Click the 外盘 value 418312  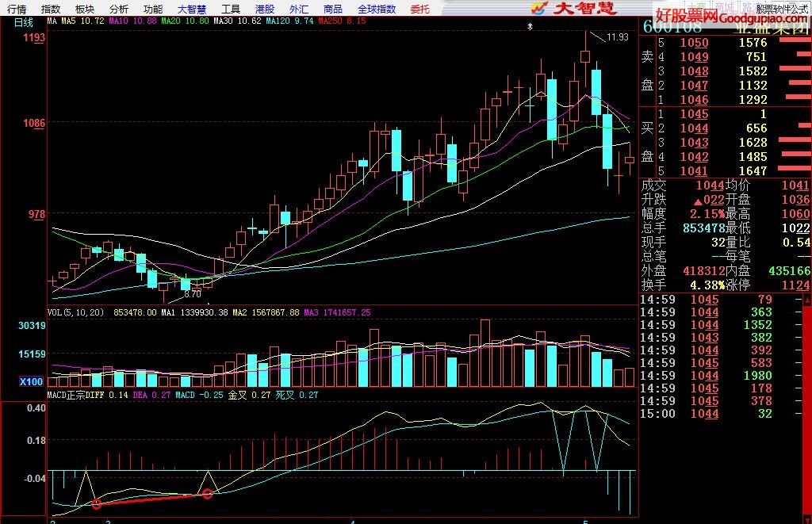[x=704, y=271]
